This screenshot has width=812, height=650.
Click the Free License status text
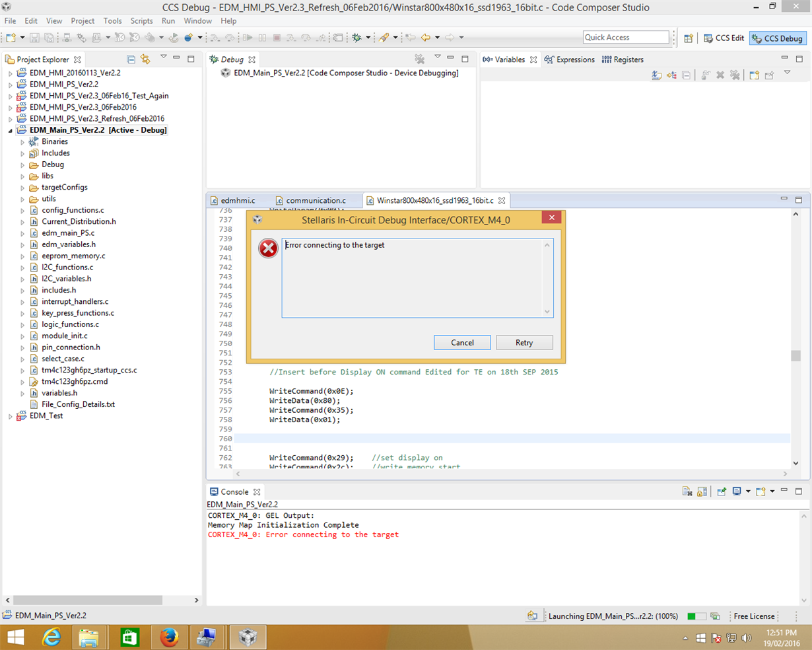pos(754,616)
